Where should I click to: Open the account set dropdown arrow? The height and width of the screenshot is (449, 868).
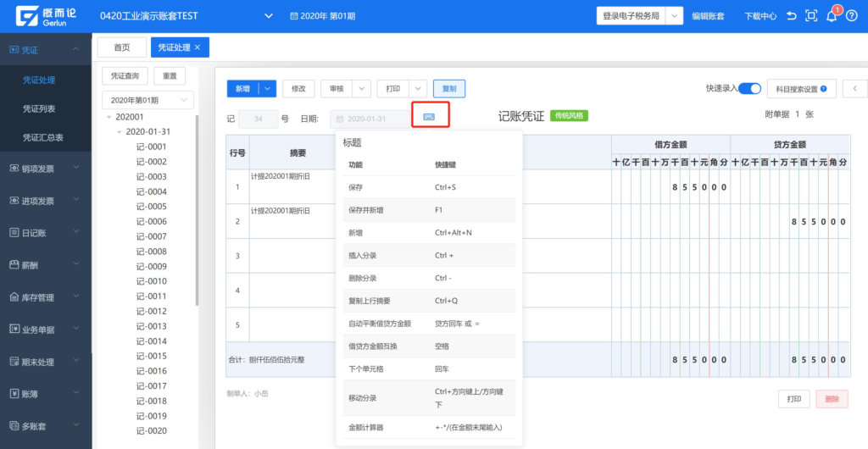(269, 16)
